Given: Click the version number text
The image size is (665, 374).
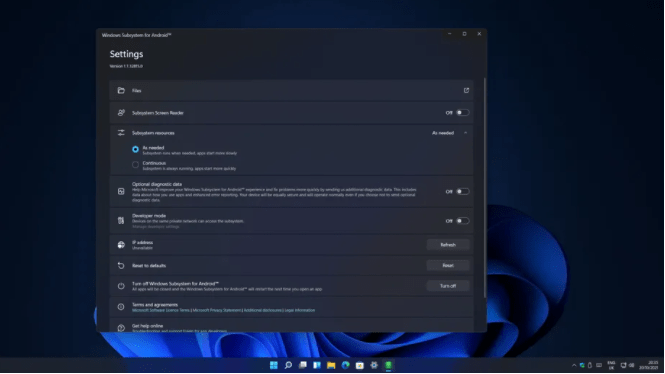Looking at the screenshot, I should click(126, 66).
